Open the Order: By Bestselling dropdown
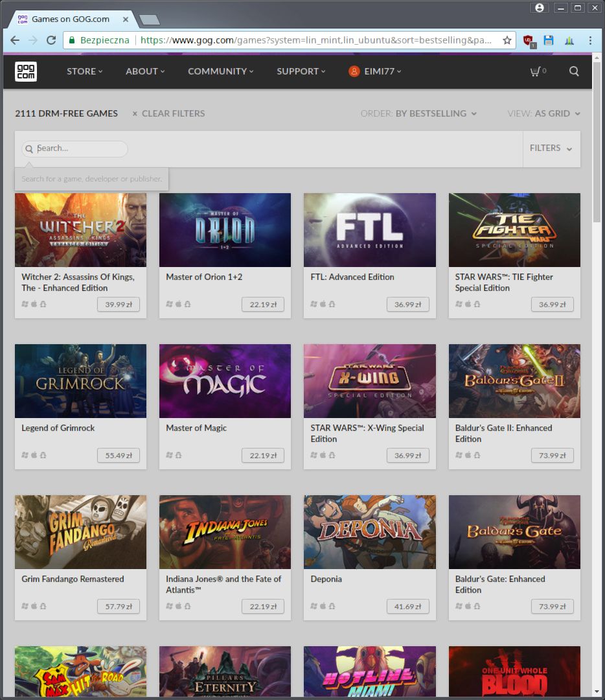Viewport: 605px width, 700px height. coord(418,114)
